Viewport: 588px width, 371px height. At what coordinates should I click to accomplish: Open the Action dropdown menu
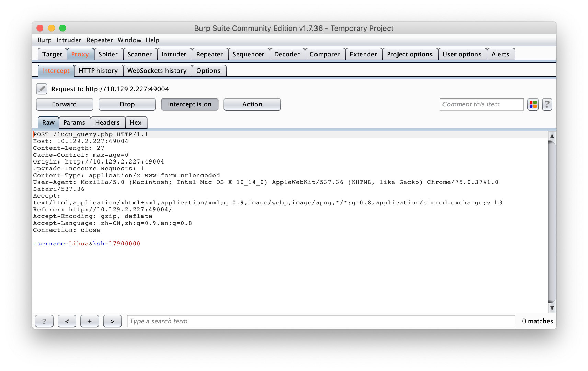pos(252,104)
